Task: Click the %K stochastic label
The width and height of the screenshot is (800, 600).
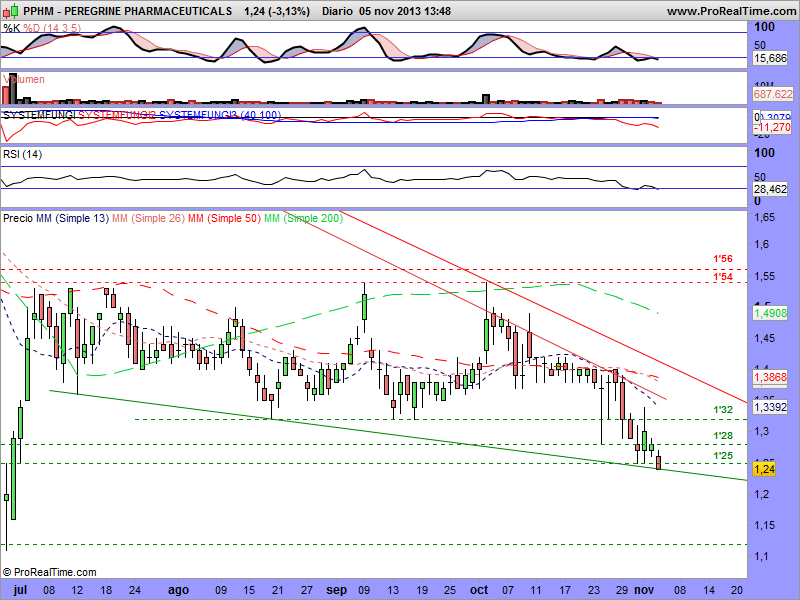Action: click(11, 28)
